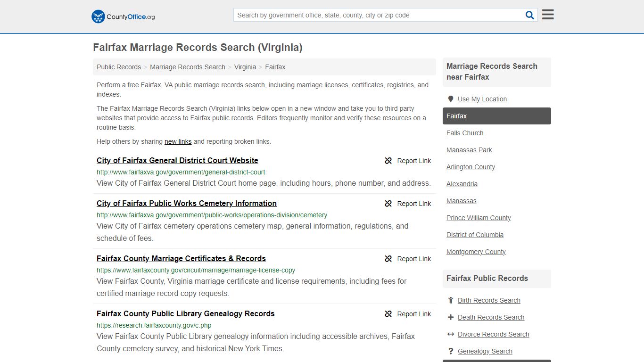Select Arlington County in nearby list
This screenshot has height=362, width=644.
coord(471,167)
